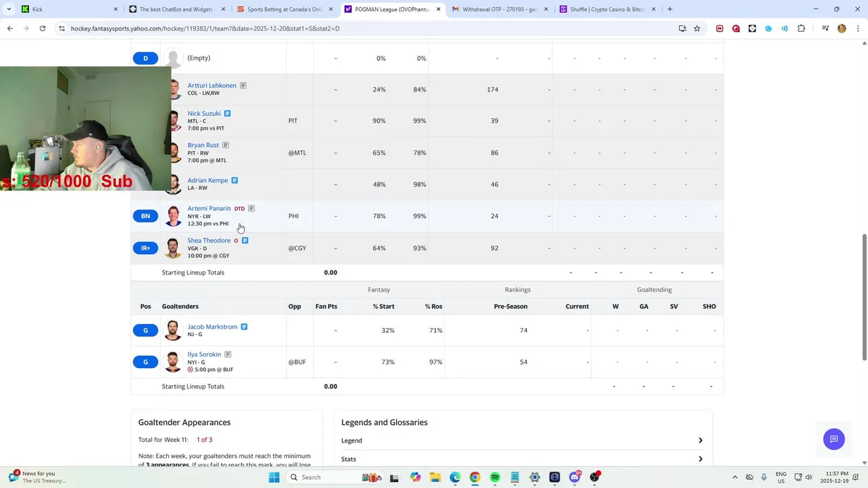Switch to The best ChatBot and Widgets tab

click(x=178, y=9)
